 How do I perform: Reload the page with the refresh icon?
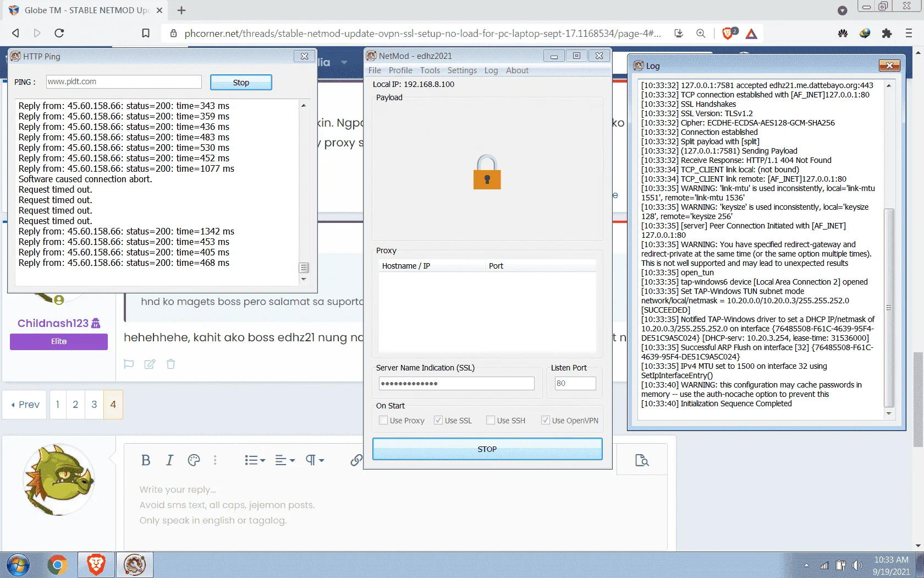click(x=59, y=33)
